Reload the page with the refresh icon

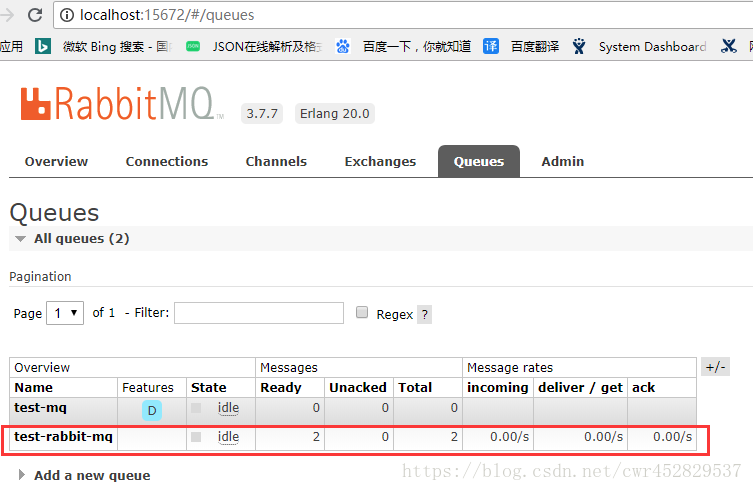coord(35,15)
